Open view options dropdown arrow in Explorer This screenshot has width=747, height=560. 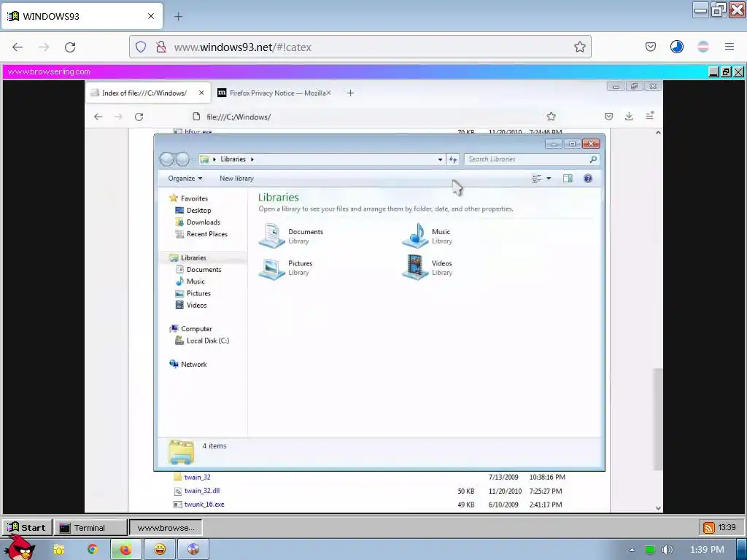point(549,178)
